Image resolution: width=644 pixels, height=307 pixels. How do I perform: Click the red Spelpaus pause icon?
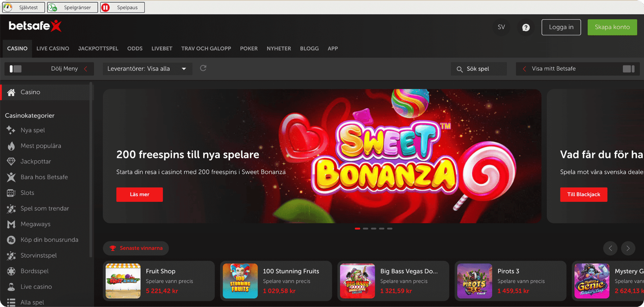[x=105, y=8]
